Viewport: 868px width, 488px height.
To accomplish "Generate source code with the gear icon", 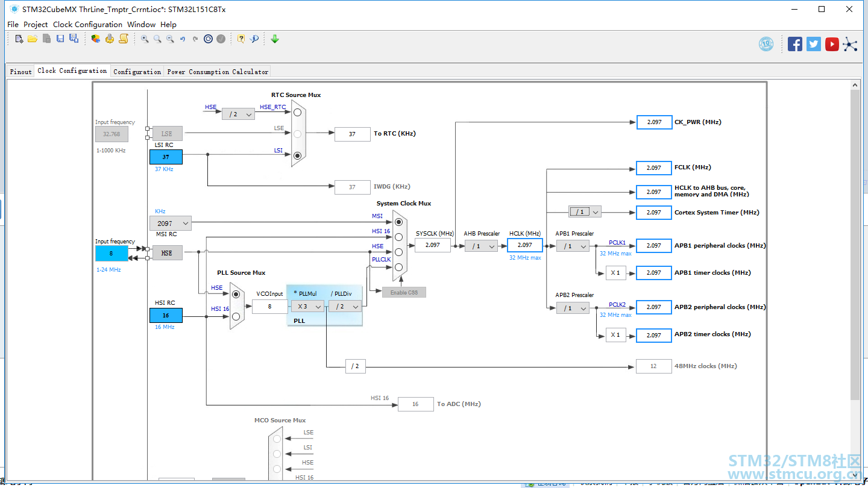I will click(x=110, y=39).
